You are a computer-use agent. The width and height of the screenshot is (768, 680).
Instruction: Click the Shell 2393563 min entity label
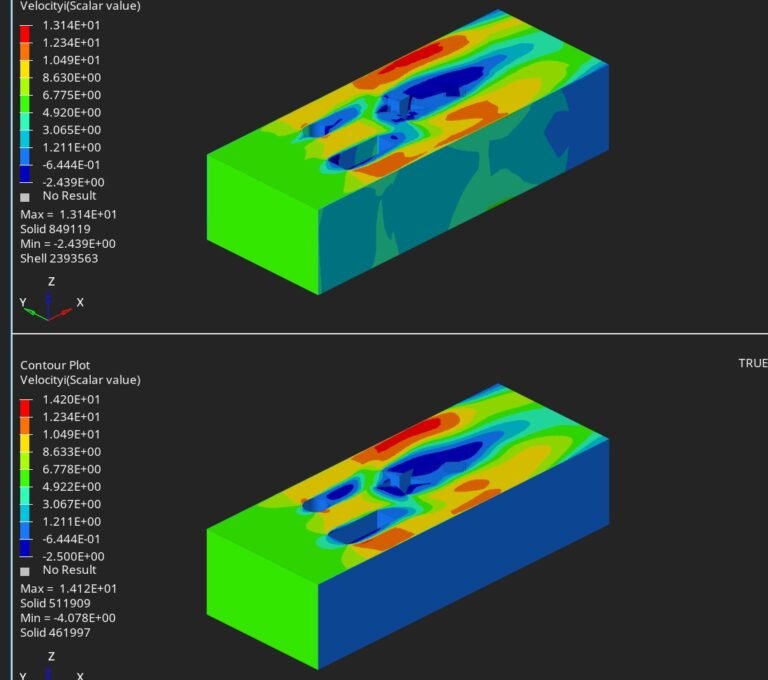(59, 259)
